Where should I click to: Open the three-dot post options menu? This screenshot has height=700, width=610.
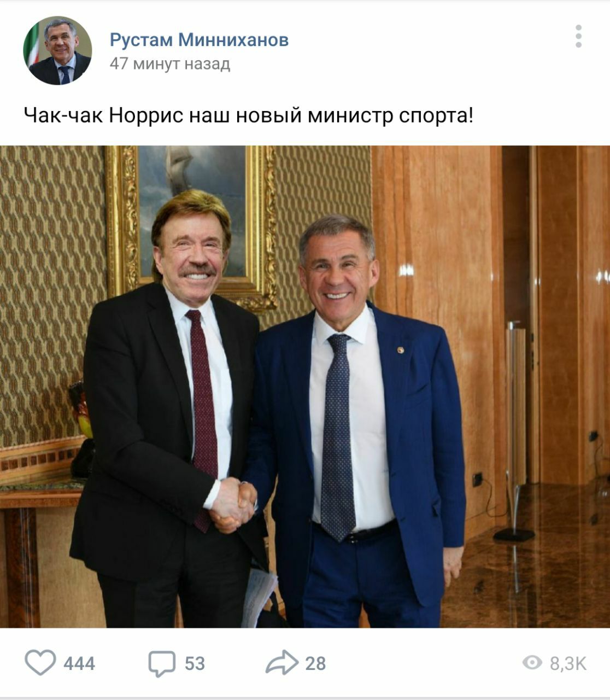(578, 37)
